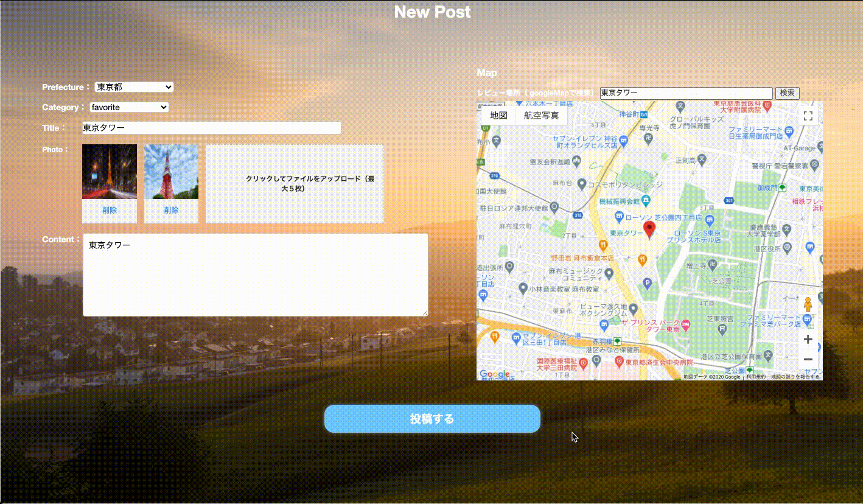Delete the night Tokyo Tower photo via 削除
863x504 pixels.
click(110, 210)
